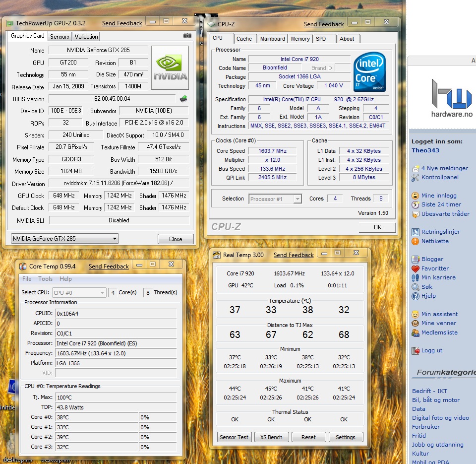
Task: Click the GPU-Z title bar app icon
Action: click(10, 23)
